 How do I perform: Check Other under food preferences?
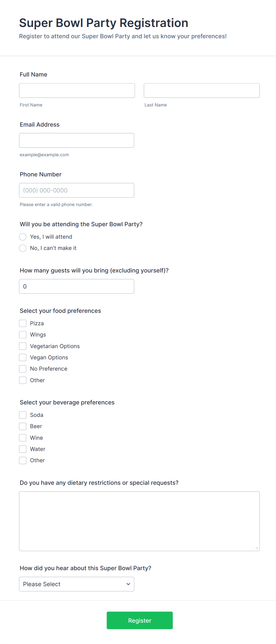tap(23, 380)
